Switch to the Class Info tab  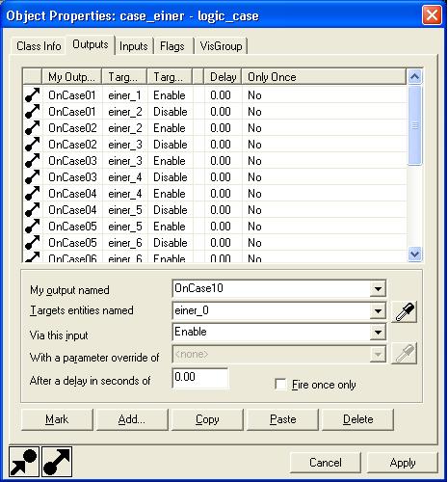click(x=39, y=46)
